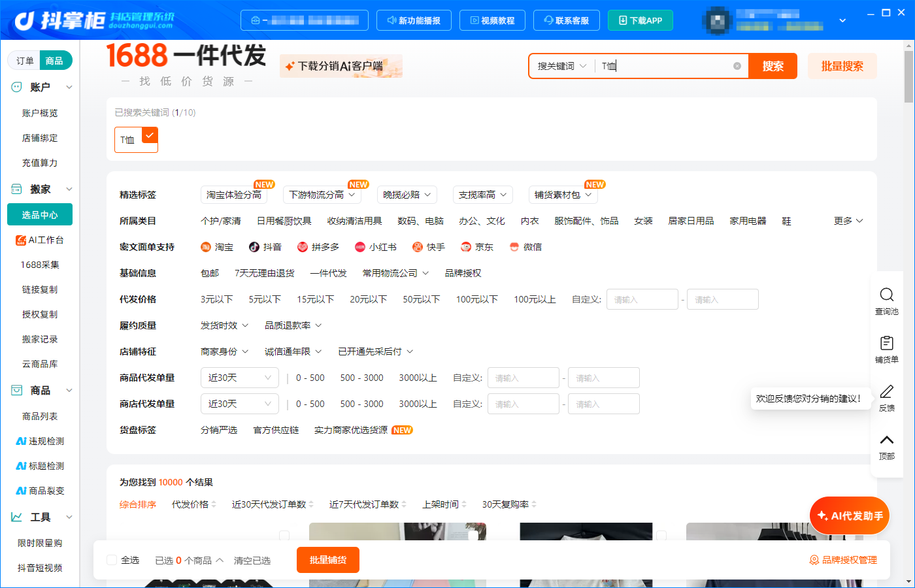The height and width of the screenshot is (588, 915).
Task: Expand 下游物流分高 dropdown
Action: [322, 195]
